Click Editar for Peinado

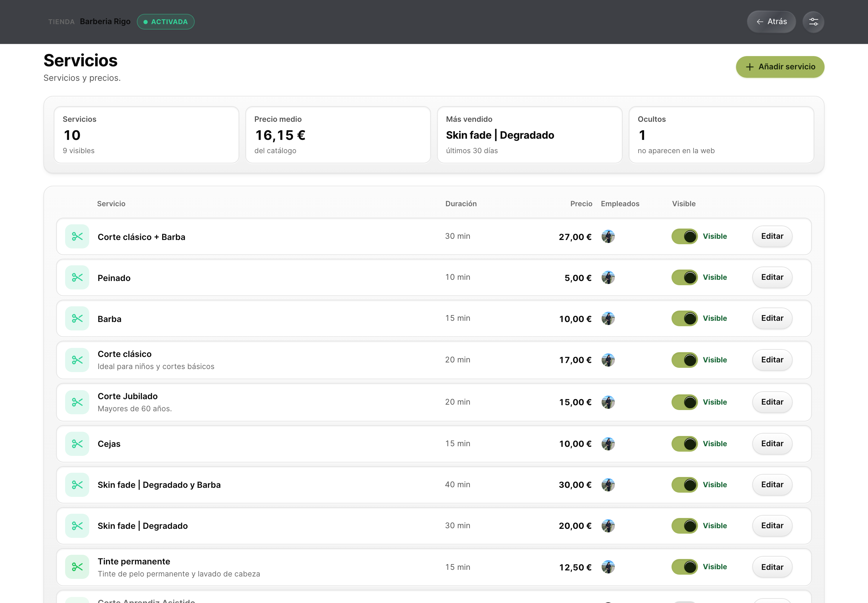[x=772, y=277]
